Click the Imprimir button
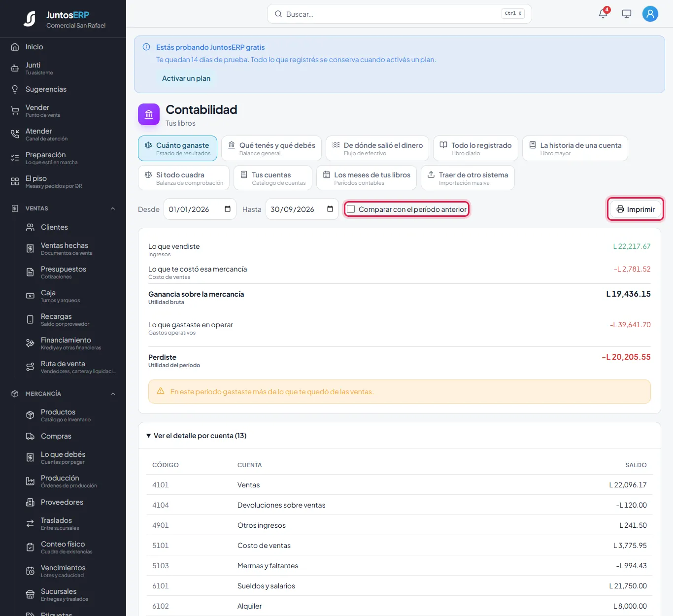This screenshot has width=673, height=616. coord(636,209)
